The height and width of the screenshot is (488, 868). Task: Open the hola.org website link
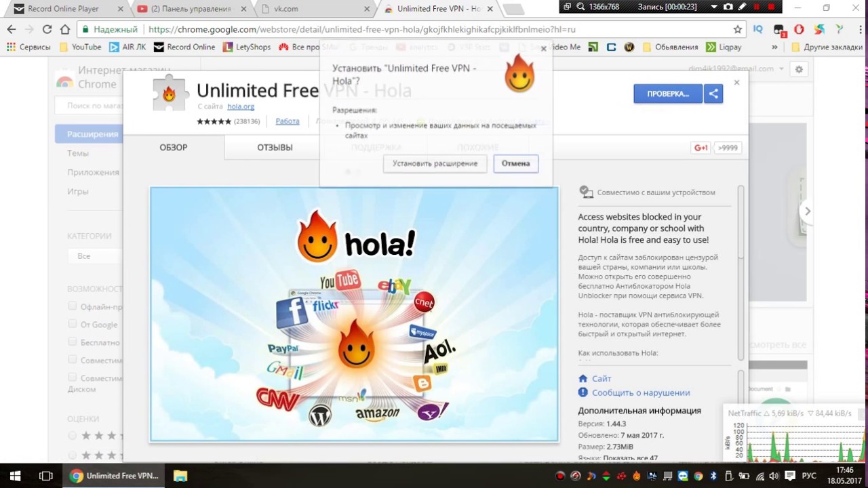tap(241, 106)
